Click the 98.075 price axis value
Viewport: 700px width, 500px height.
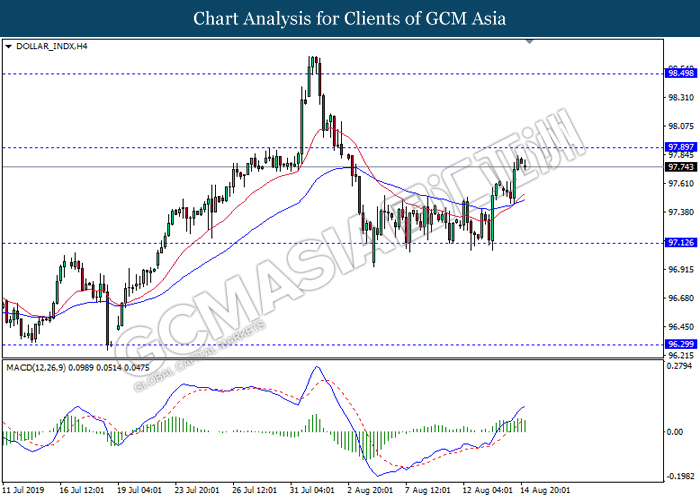click(x=680, y=126)
